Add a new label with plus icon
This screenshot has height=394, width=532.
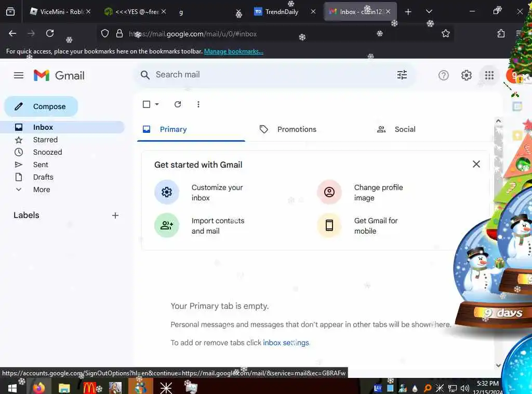(x=115, y=215)
